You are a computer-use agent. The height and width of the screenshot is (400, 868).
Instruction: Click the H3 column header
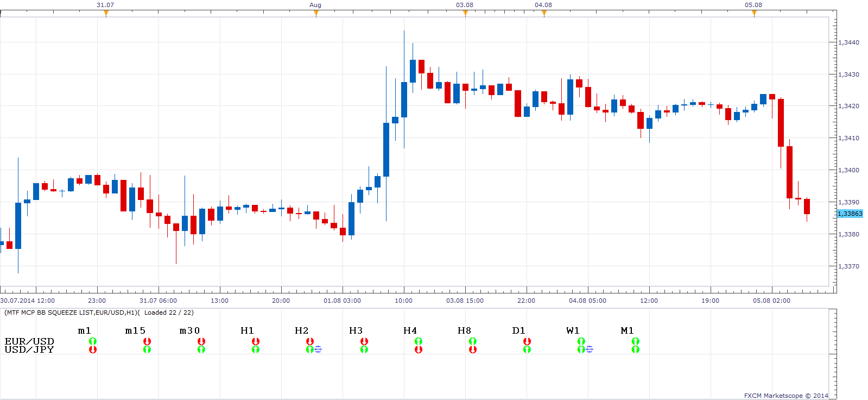point(356,330)
